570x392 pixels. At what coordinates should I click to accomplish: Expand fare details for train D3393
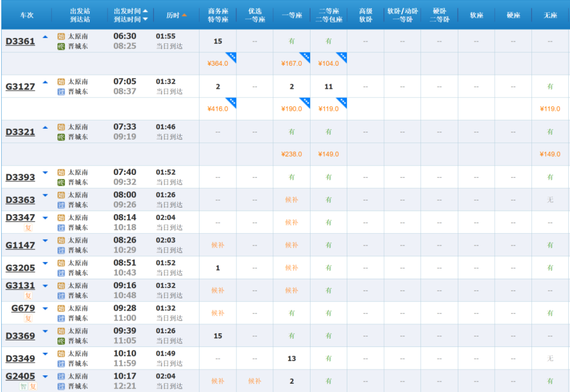[x=45, y=173]
